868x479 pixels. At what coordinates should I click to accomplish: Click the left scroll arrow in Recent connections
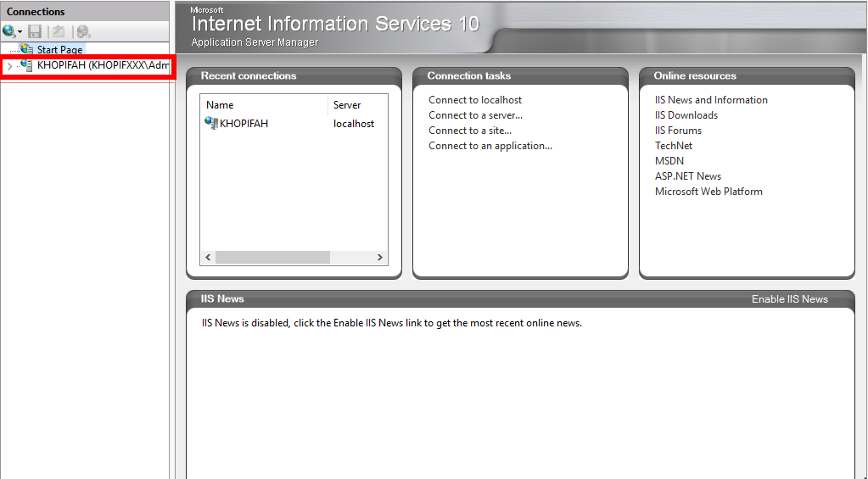click(208, 257)
